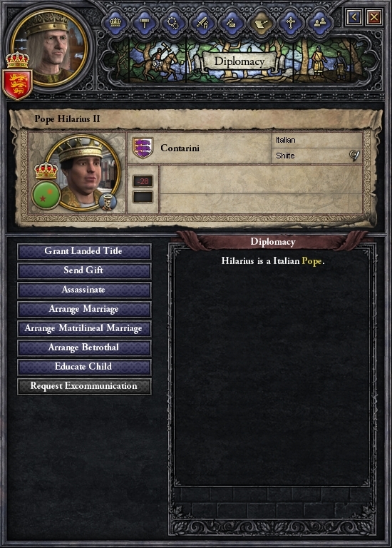392x548 pixels.
Task: Select Arrange Matrilineal Marriage
Action: pyautogui.click(x=84, y=328)
